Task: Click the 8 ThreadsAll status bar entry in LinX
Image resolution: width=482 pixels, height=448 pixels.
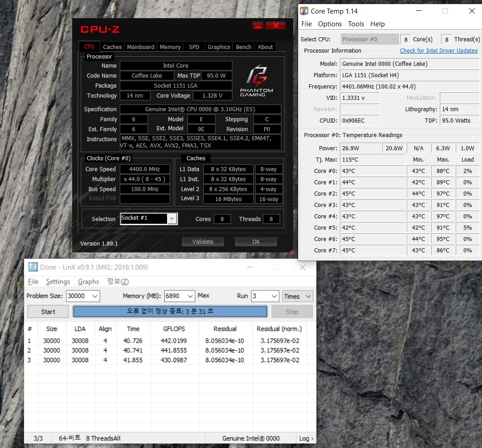Action: point(103,438)
